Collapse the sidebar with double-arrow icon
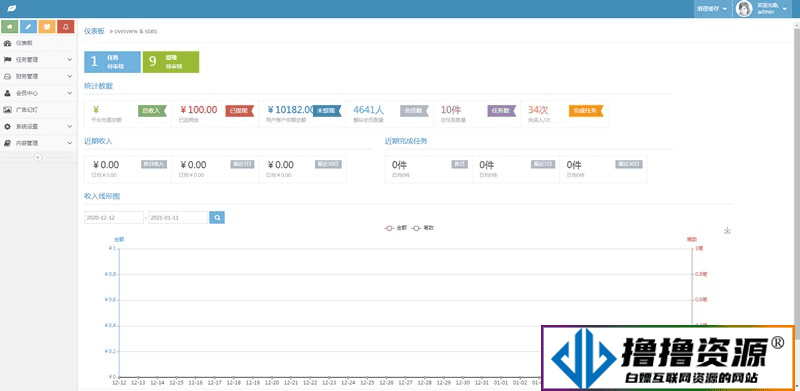 (x=37, y=158)
